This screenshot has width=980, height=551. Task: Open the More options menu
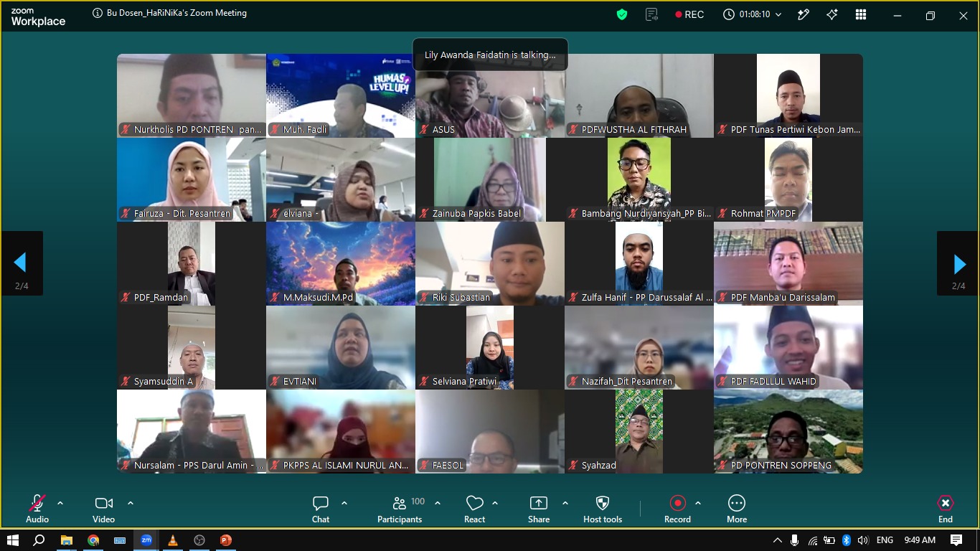tap(737, 509)
